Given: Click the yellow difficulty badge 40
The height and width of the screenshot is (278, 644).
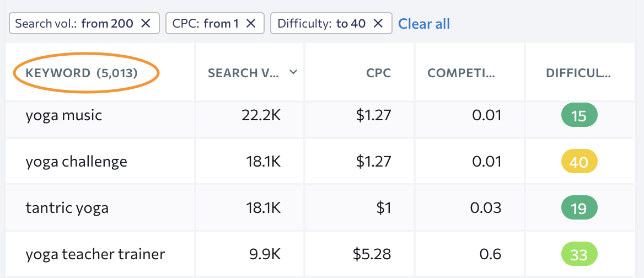Looking at the screenshot, I should coord(579,162).
